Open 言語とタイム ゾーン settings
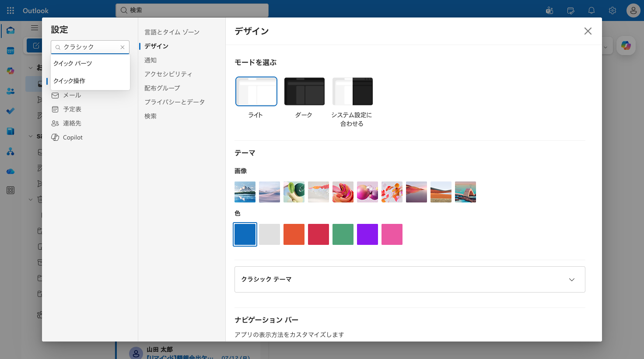The image size is (644, 359). [172, 32]
